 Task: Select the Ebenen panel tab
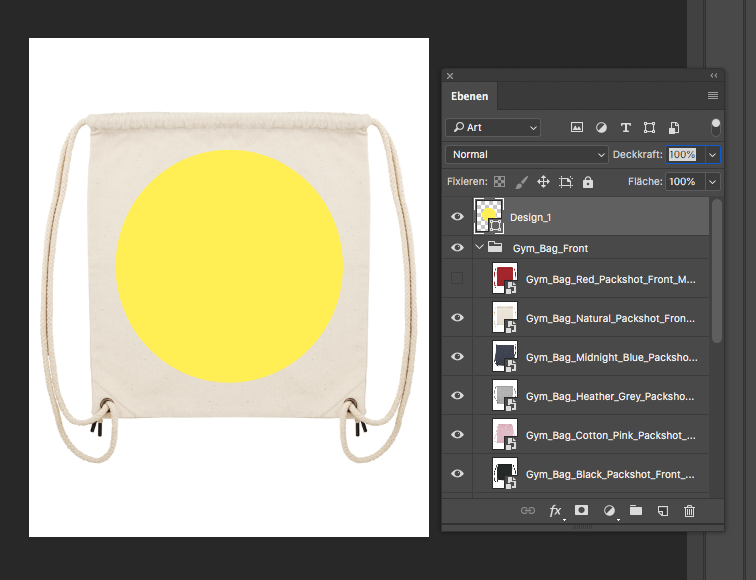470,96
